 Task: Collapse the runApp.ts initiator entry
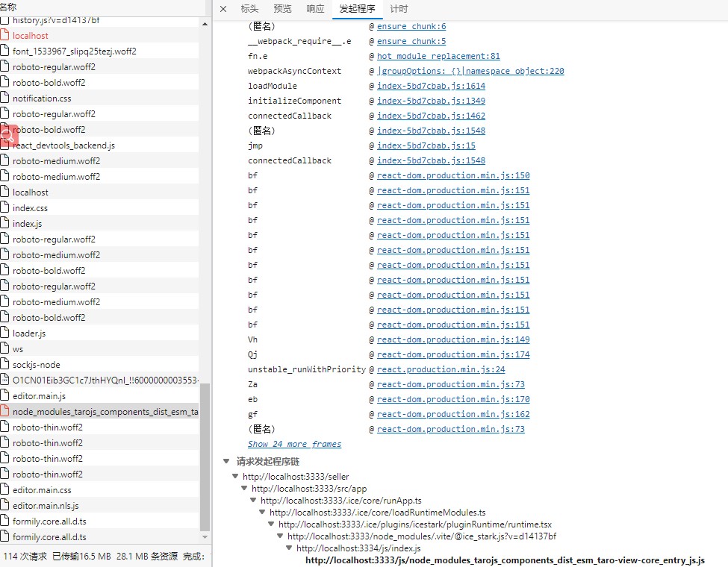tap(252, 500)
